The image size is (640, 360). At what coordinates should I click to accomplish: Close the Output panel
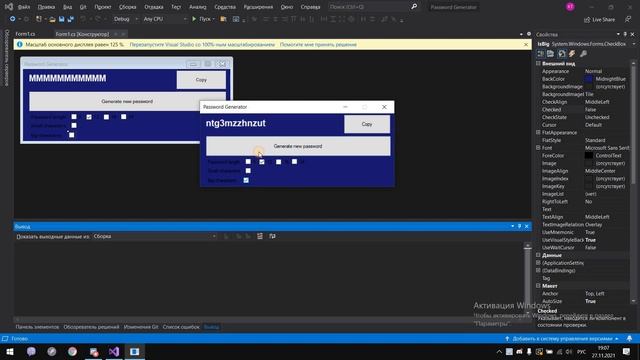click(x=527, y=226)
